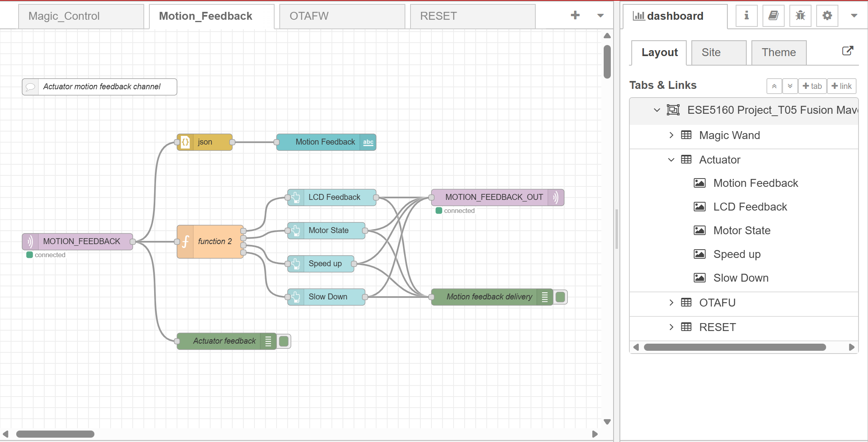Screen dimensions: 868x442
Task: Switch to the Theme dashboard tab
Action: pos(778,53)
